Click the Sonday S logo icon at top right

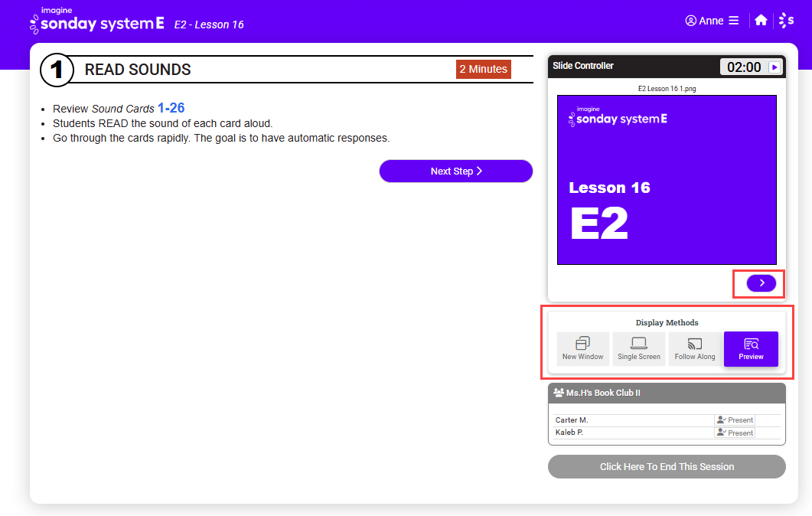pyautogui.click(x=786, y=21)
